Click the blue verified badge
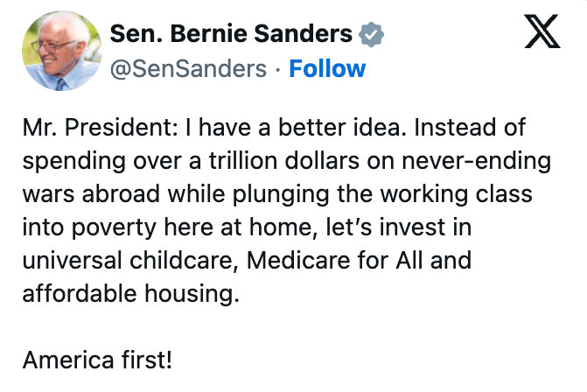This screenshot has height=392, width=587. [x=371, y=34]
